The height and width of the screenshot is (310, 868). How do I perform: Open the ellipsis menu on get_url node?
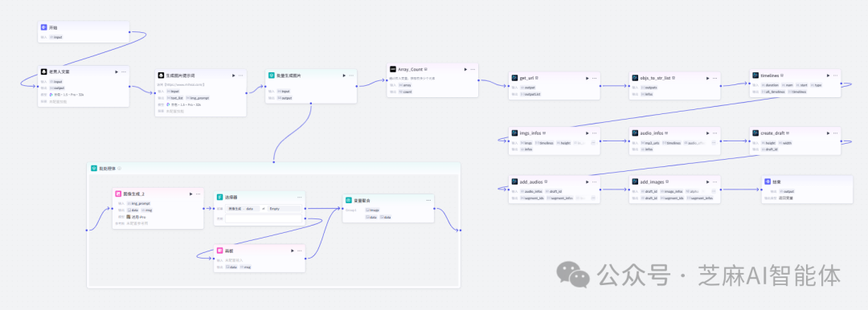click(x=594, y=78)
